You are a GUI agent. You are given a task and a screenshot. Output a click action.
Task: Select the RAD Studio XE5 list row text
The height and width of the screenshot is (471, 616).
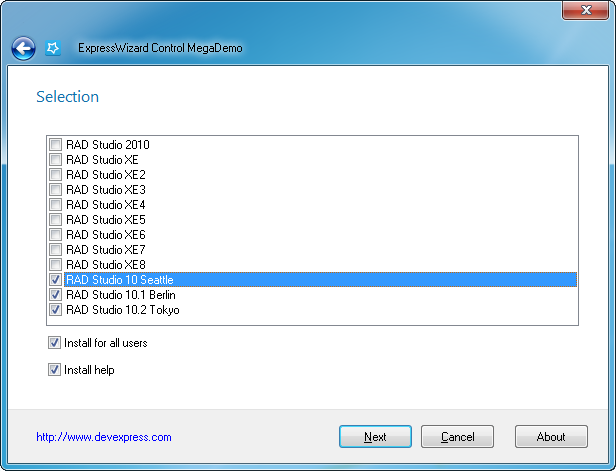(106, 220)
